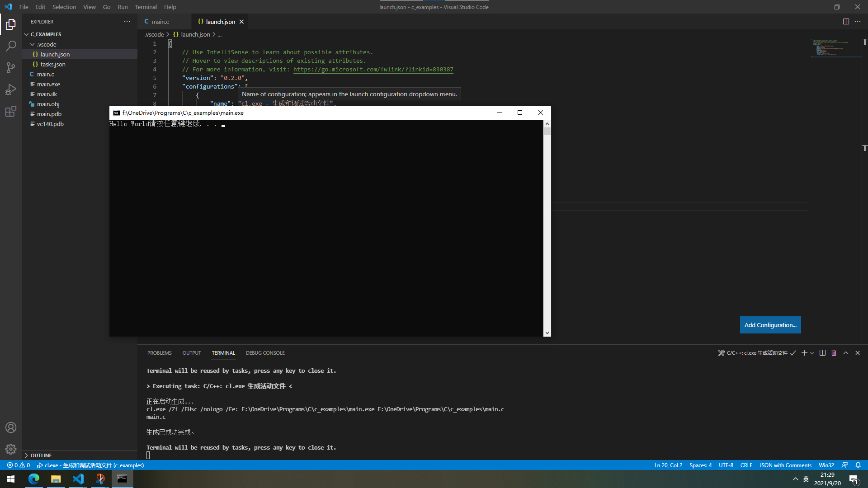Switch to the DEBUG CONSOLE tab

click(265, 353)
